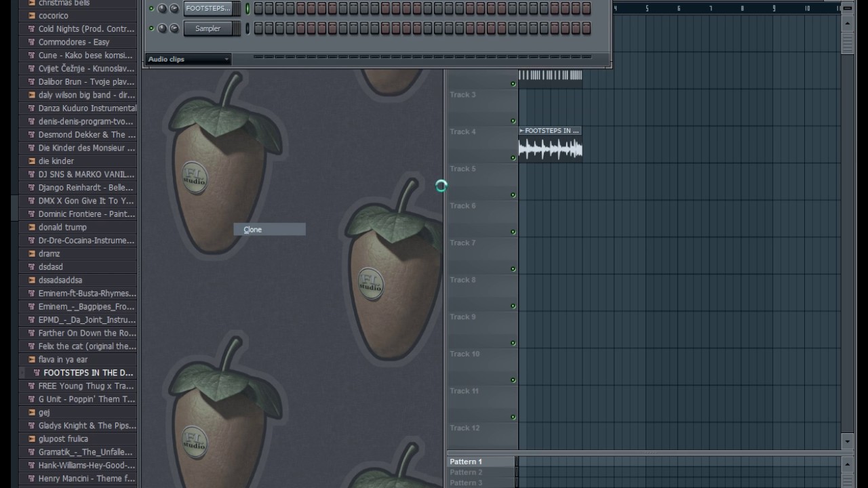Click bar 9 on the playlist timeline ruler
The height and width of the screenshot is (488, 868).
(x=774, y=8)
